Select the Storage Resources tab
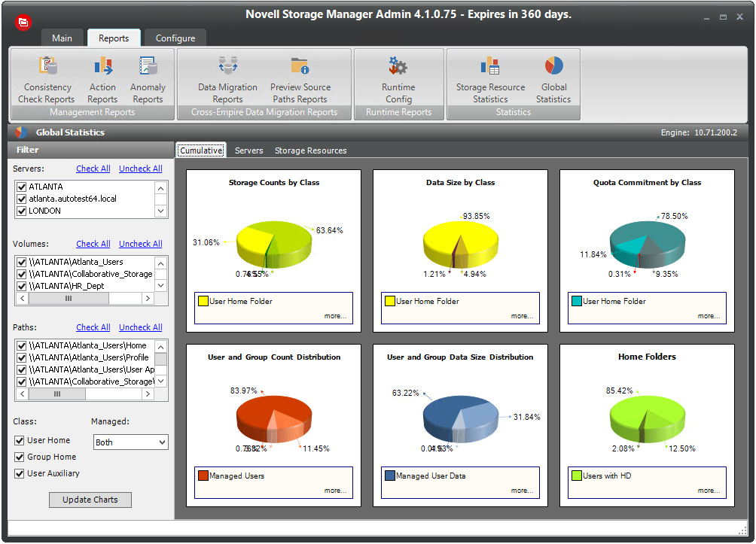 point(310,150)
